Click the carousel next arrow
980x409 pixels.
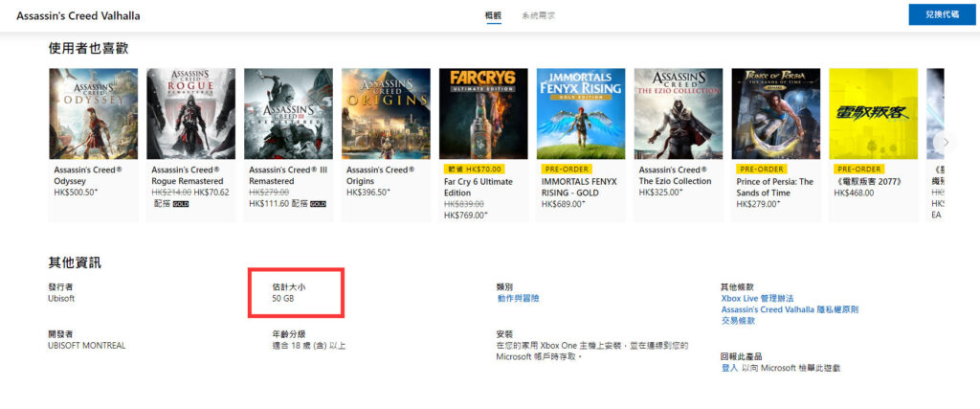[x=945, y=143]
